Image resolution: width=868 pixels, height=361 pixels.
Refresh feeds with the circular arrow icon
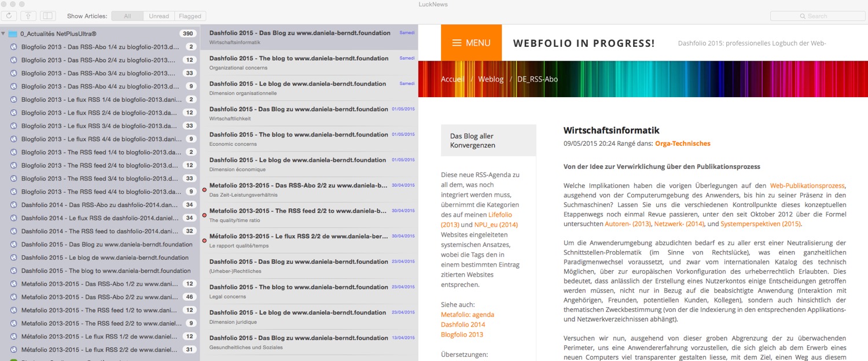(8, 16)
